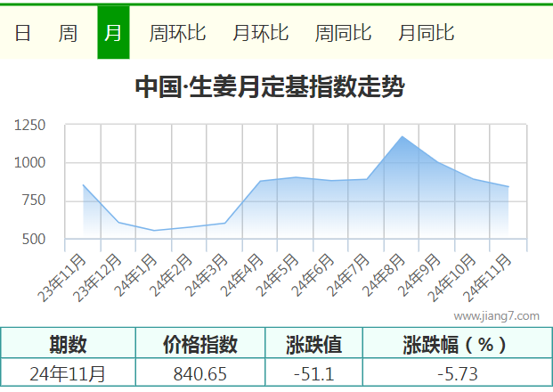The width and height of the screenshot is (553, 392).
Task: Click the 23年12月 axis label
Action: tap(98, 278)
